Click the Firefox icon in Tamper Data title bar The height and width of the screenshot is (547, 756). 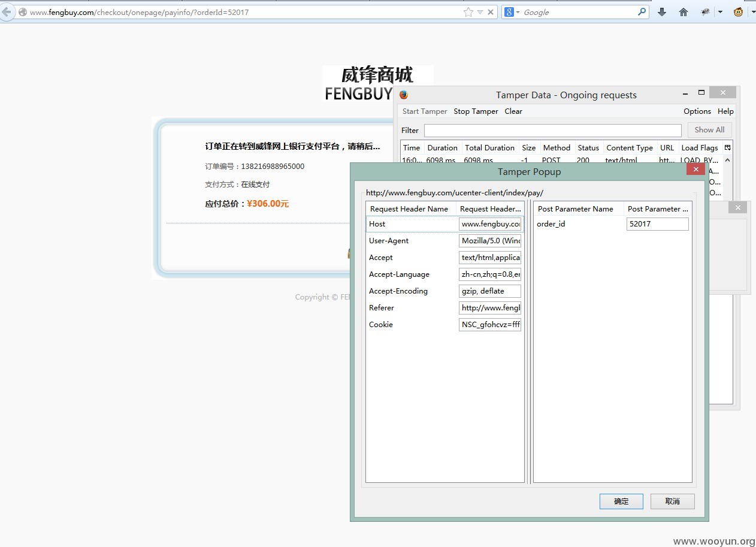coord(404,95)
